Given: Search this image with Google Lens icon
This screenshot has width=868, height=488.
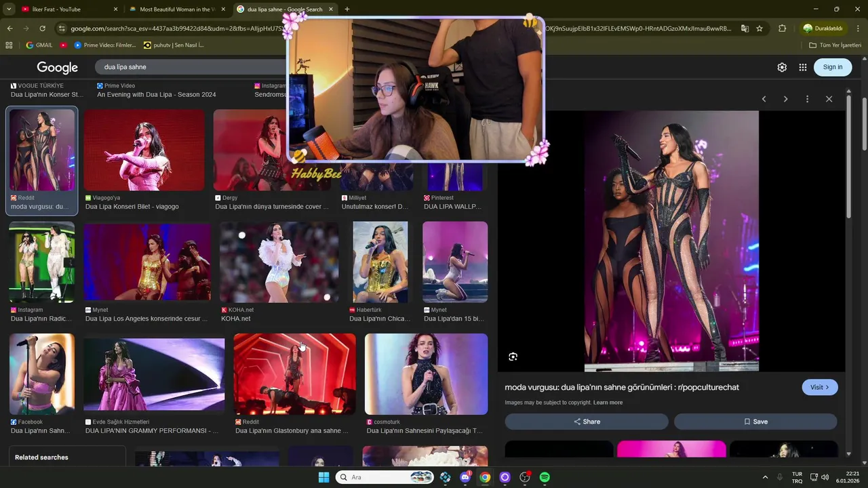Looking at the screenshot, I should (513, 357).
